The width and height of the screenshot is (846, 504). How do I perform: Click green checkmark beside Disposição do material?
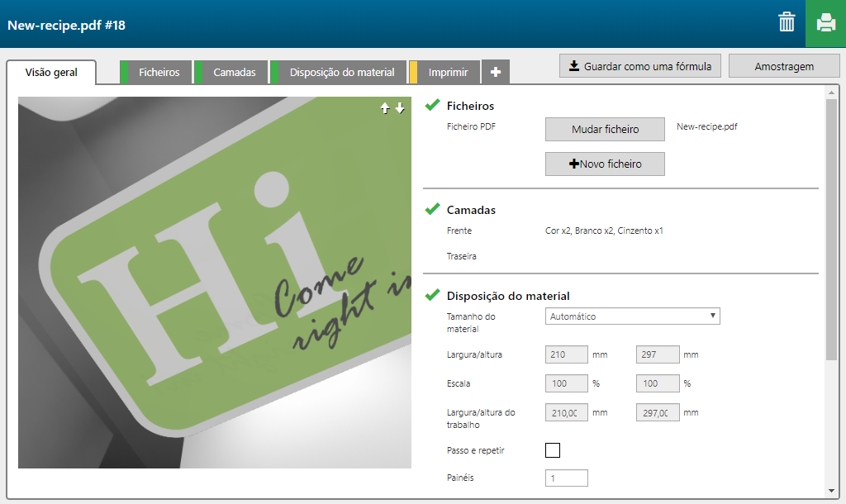(x=432, y=295)
